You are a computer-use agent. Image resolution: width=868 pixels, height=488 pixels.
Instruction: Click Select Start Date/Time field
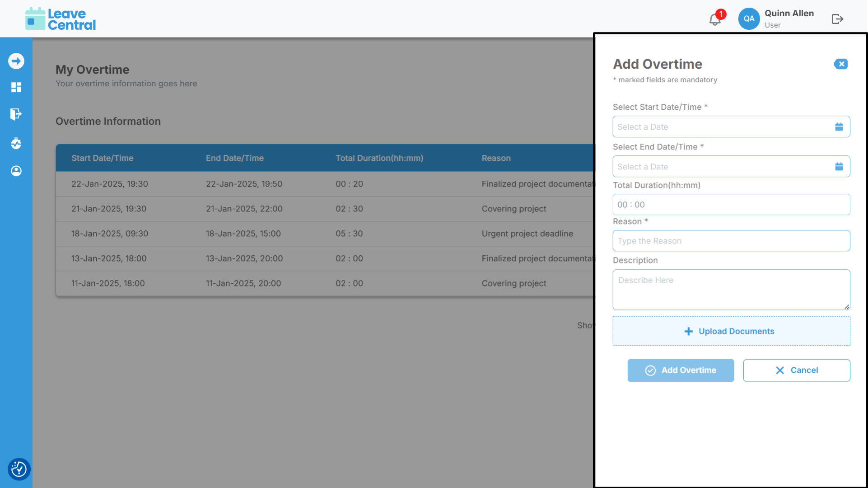tap(723, 127)
